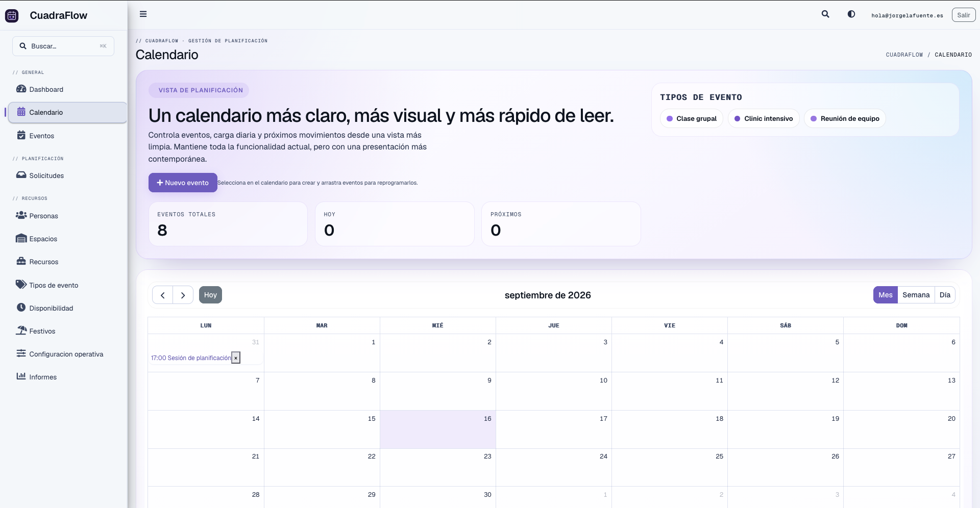Screen dimensions: 980x508
Task: Click the Disponibilidad clock icon
Action: point(21,308)
